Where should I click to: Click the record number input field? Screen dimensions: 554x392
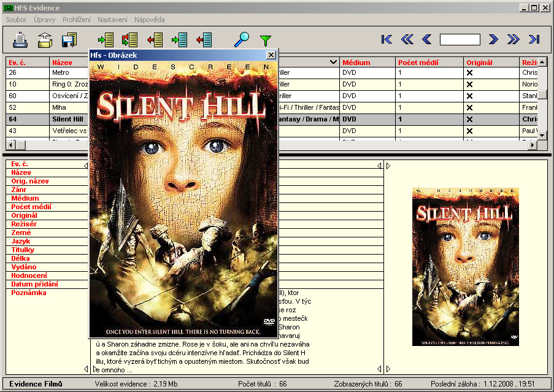tap(460, 39)
